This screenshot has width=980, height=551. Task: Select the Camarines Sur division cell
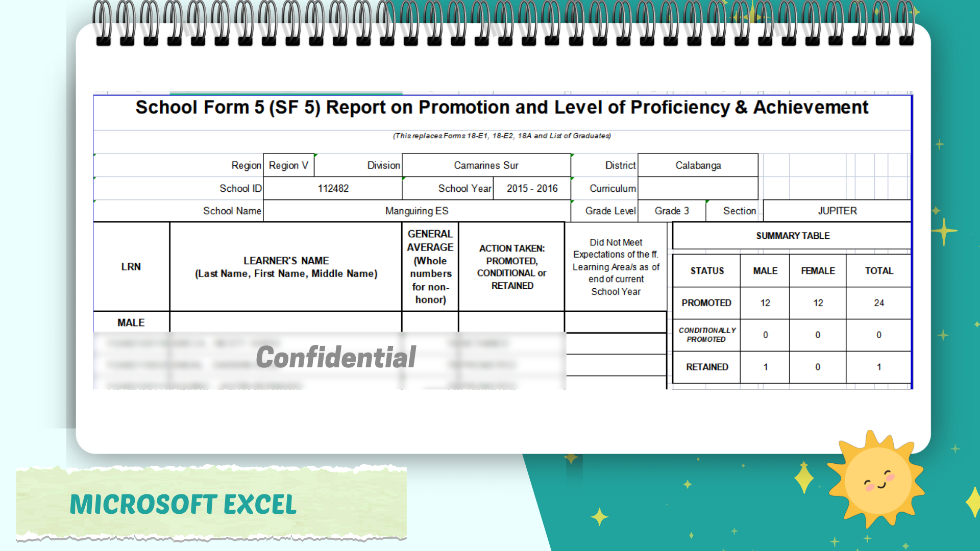pos(486,165)
